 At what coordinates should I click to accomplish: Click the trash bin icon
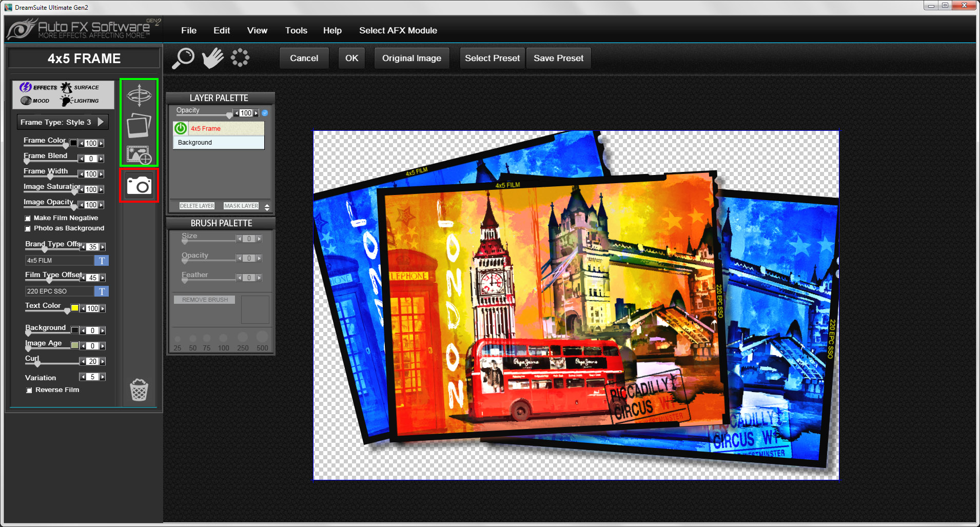tap(139, 390)
